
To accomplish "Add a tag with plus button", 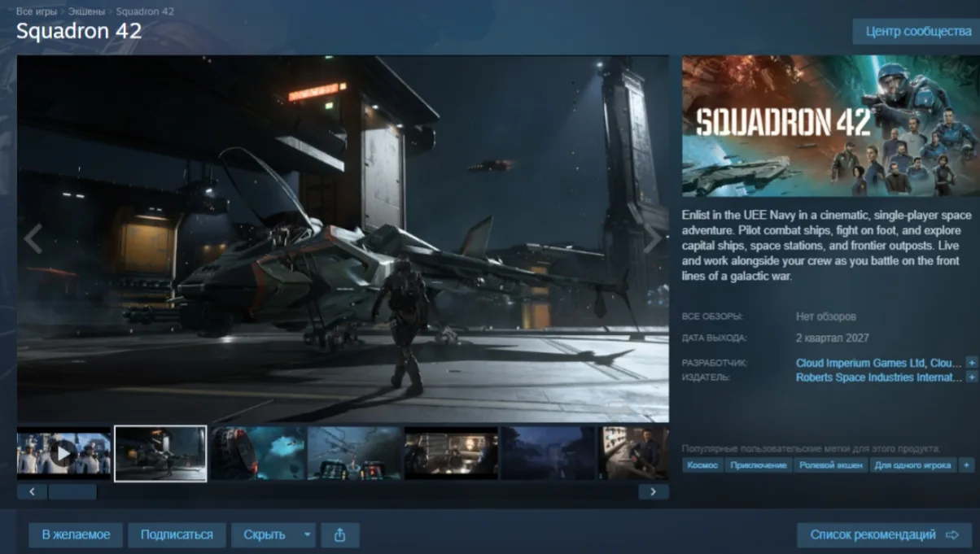I will pyautogui.click(x=967, y=465).
